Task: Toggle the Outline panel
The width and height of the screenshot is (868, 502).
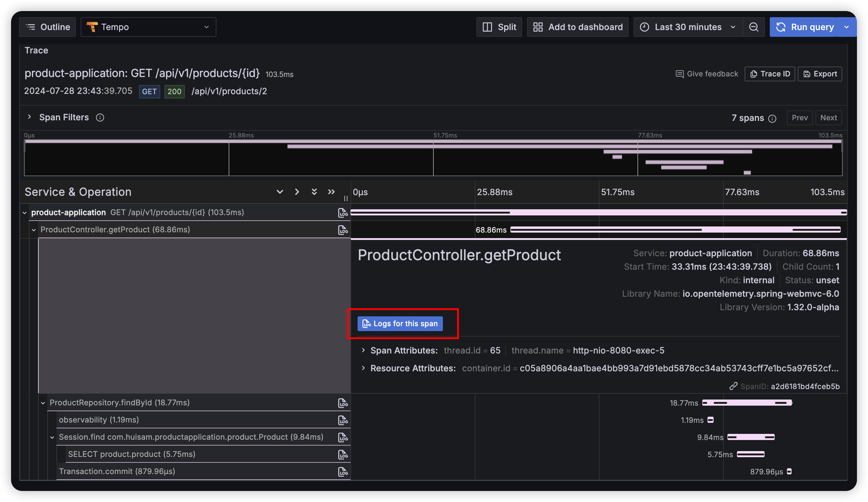Action: (x=48, y=27)
